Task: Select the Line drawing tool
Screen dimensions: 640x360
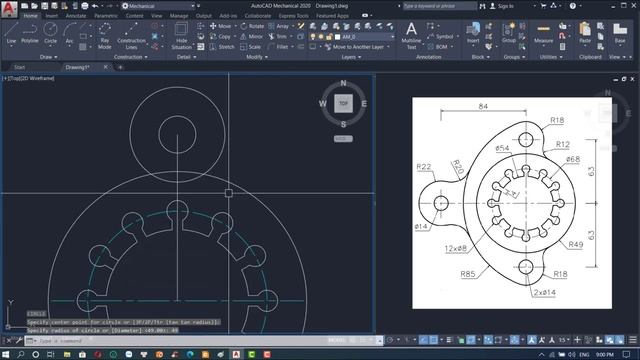Action: 11,33
